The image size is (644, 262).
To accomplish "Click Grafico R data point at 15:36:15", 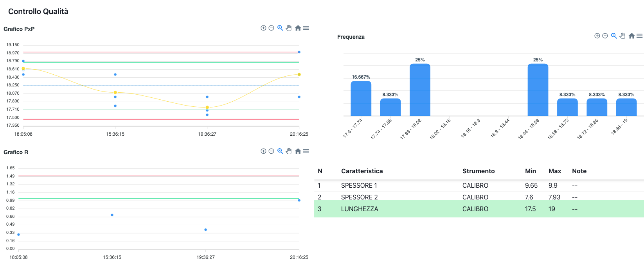I will coord(112,215).
